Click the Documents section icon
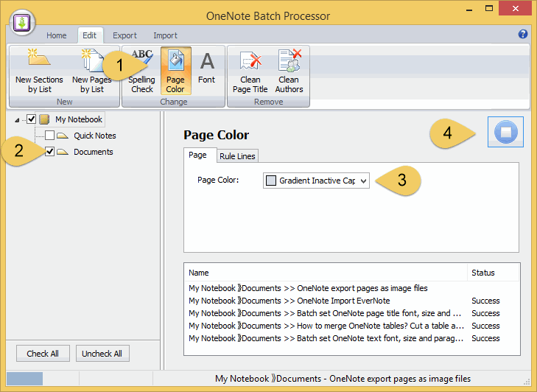Viewport: 537px width, 392px height. coord(63,152)
